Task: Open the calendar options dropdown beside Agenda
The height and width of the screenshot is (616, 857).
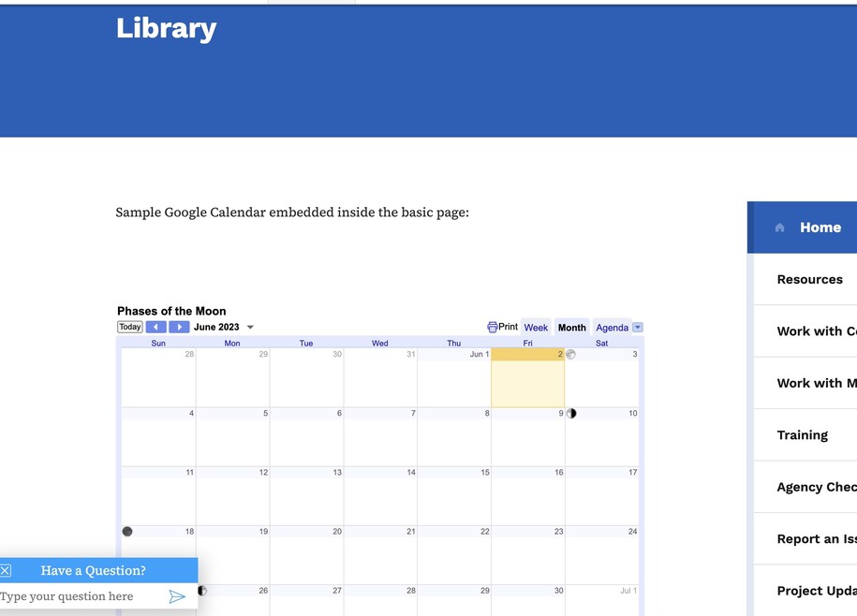Action: coord(638,328)
